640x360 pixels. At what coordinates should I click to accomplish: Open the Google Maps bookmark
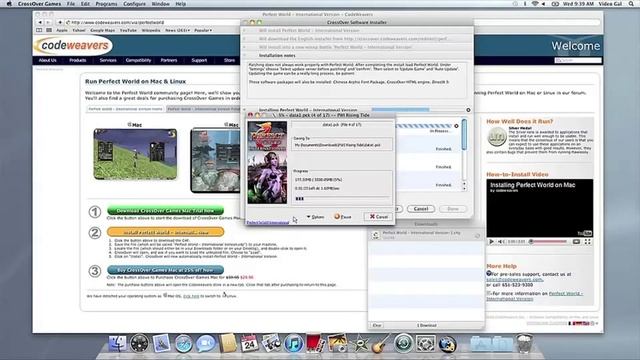[102, 30]
